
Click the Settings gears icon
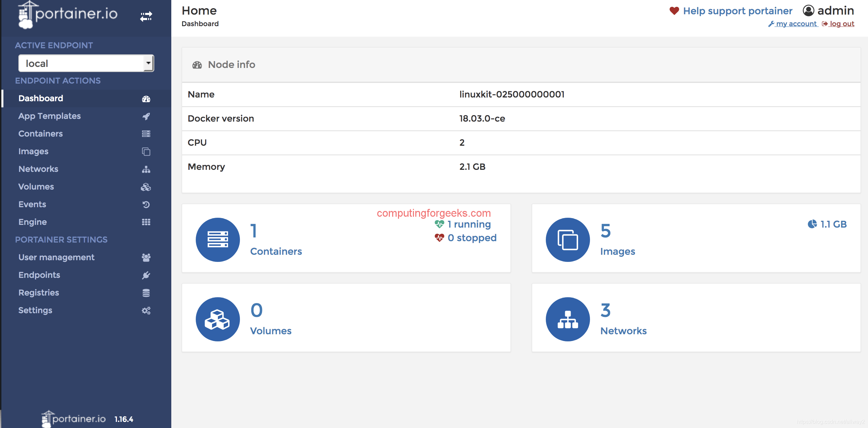[146, 310]
